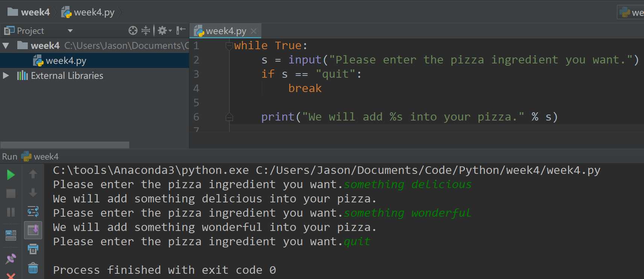
Task: Pin the Run tab with the pushpin icon
Action: pos(11,259)
